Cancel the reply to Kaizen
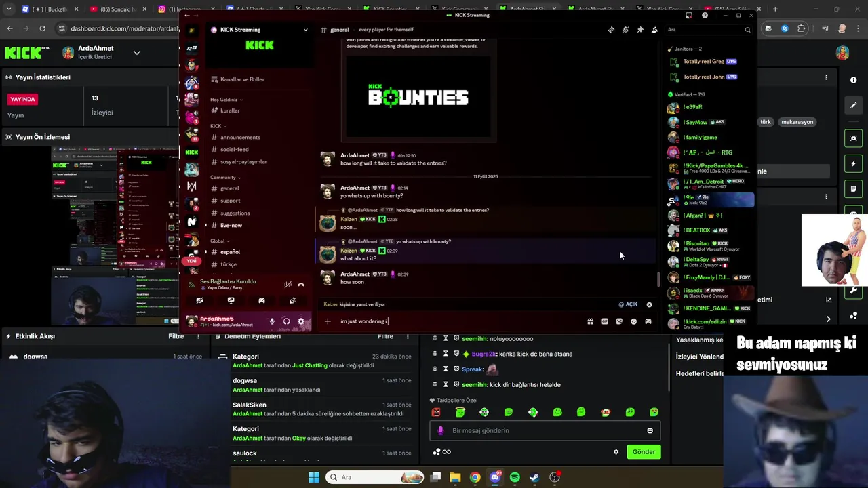The height and width of the screenshot is (488, 868). (x=649, y=304)
